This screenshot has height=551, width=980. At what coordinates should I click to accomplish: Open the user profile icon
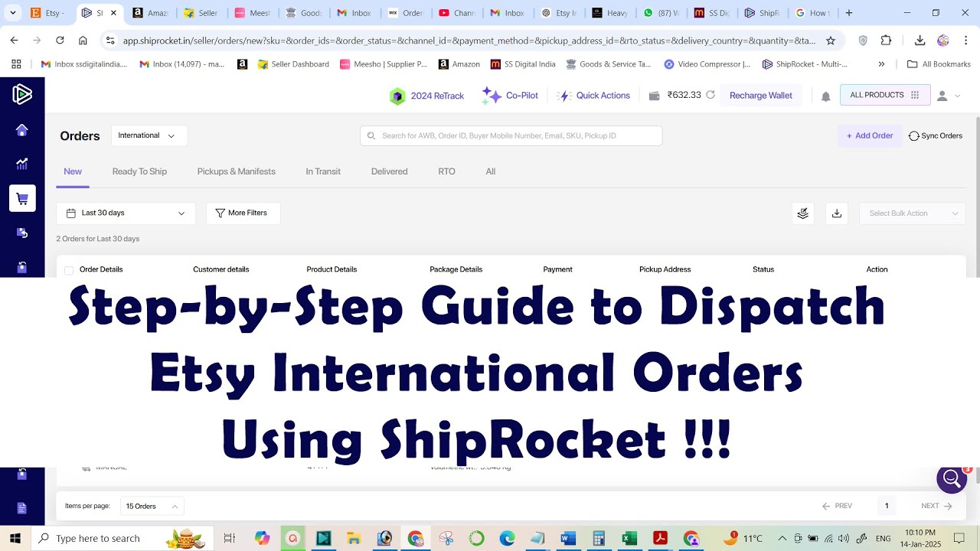point(942,96)
